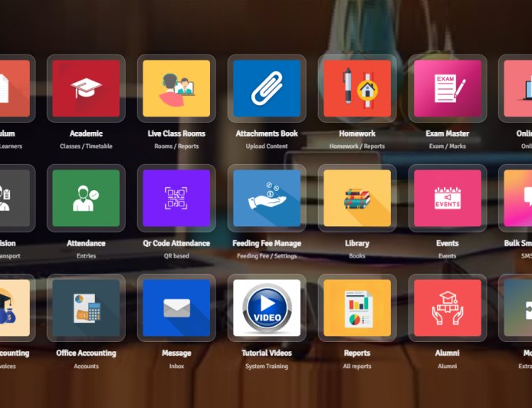Screen dimensions: 532x408
Task: Click the Live Class Rooms label
Action: point(176,133)
